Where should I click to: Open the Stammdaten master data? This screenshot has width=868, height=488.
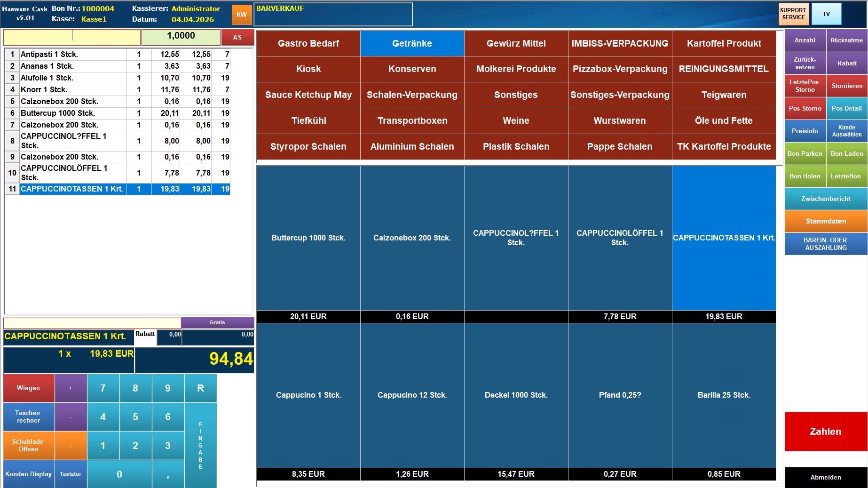click(x=826, y=221)
